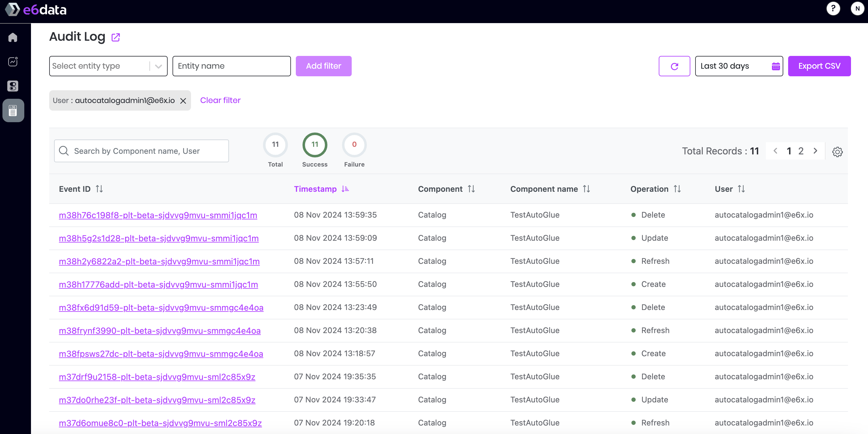Screen dimensions: 868x434
Task: Open event m38frynf3990-plt-beta-sjdvvg9mvu-smmgc4e4oa
Action: tap(160, 330)
